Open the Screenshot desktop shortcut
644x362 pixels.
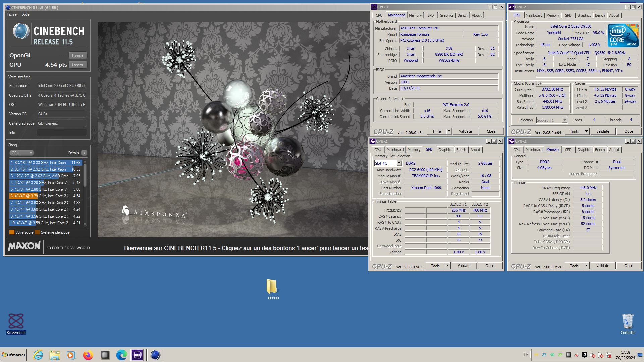[x=16, y=324]
